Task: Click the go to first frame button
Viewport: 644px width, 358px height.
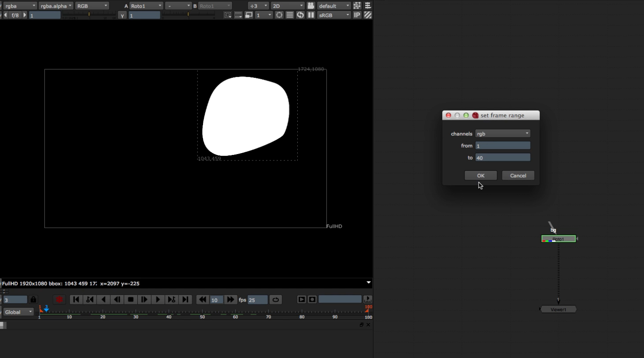Action: coord(76,300)
